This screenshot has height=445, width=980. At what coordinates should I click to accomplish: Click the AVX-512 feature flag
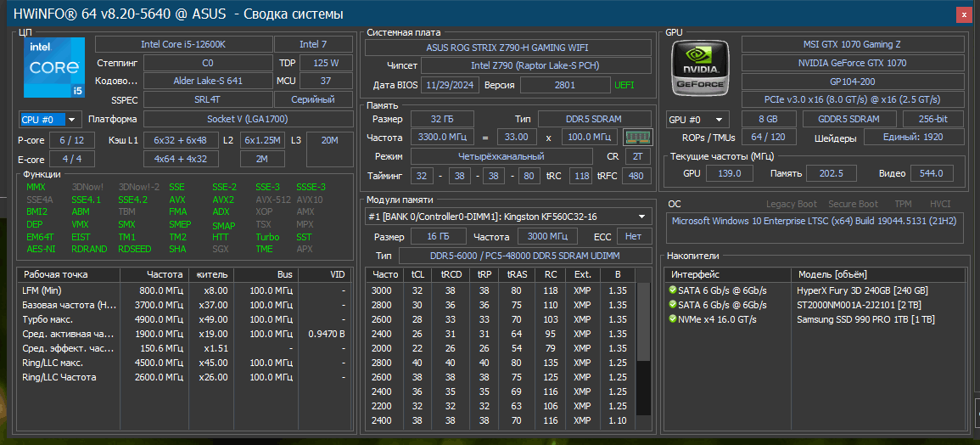[273, 200]
